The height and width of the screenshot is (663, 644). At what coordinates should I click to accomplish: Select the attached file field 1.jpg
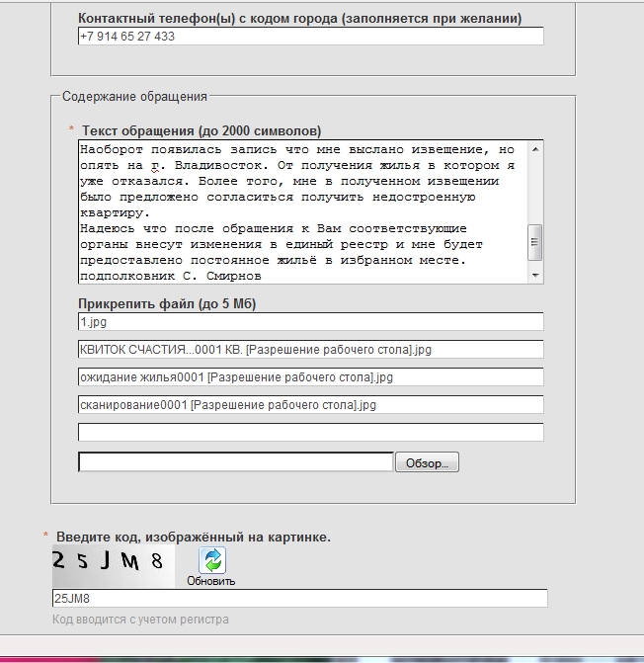point(310,321)
